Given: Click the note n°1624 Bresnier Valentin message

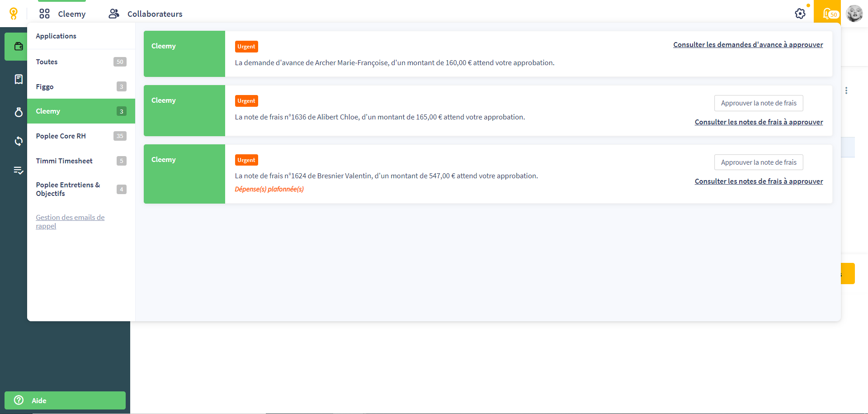Looking at the screenshot, I should 386,176.
